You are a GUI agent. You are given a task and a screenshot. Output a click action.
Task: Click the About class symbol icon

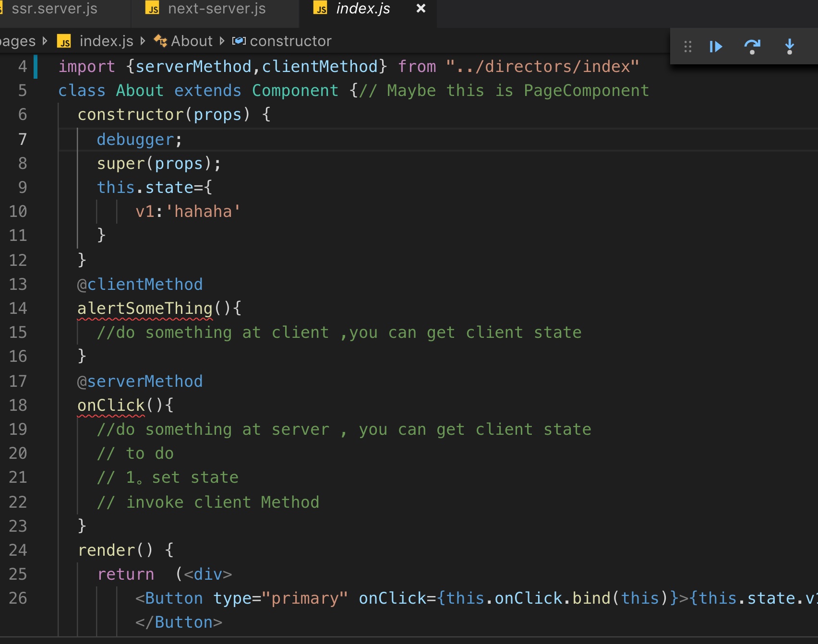pos(160,41)
